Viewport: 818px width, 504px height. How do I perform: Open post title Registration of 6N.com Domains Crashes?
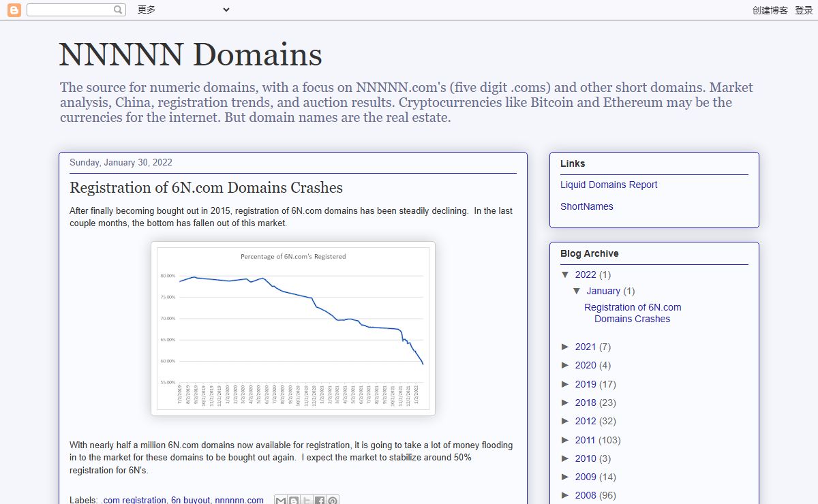(x=206, y=188)
